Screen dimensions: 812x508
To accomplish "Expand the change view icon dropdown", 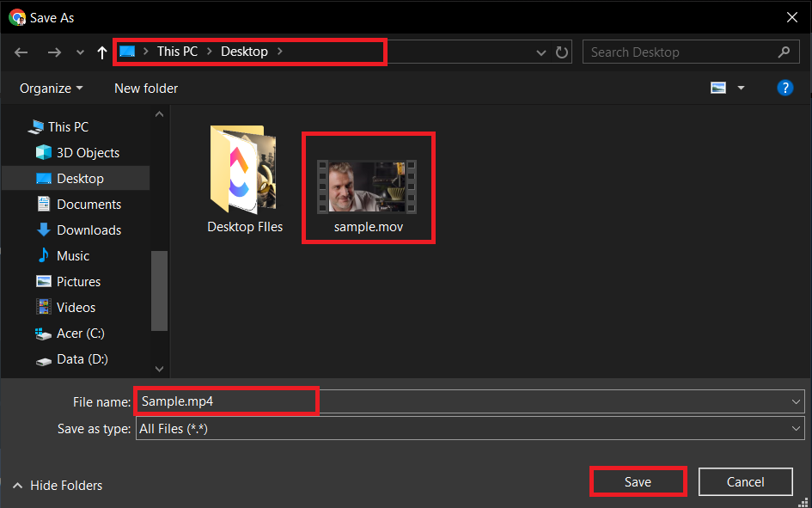I will (741, 87).
